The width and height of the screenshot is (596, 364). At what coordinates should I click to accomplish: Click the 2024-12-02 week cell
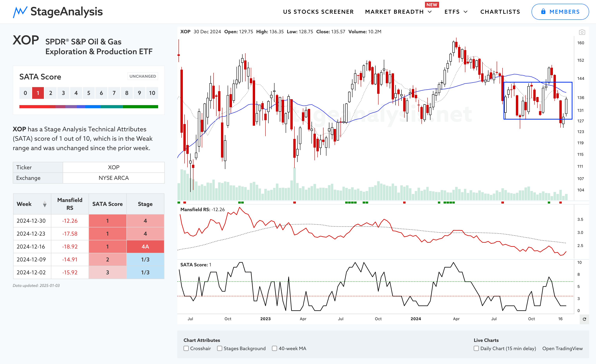32,272
